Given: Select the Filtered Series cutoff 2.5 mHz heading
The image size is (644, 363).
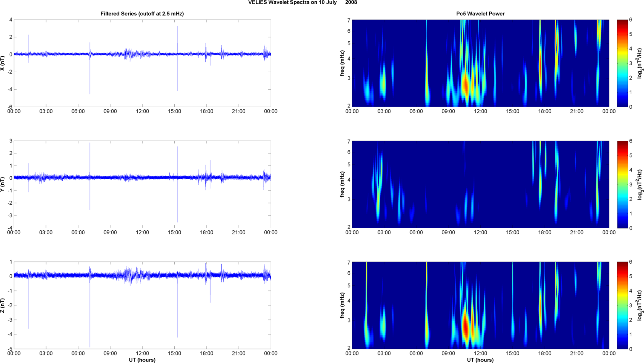Looking at the screenshot, I should click(142, 14).
